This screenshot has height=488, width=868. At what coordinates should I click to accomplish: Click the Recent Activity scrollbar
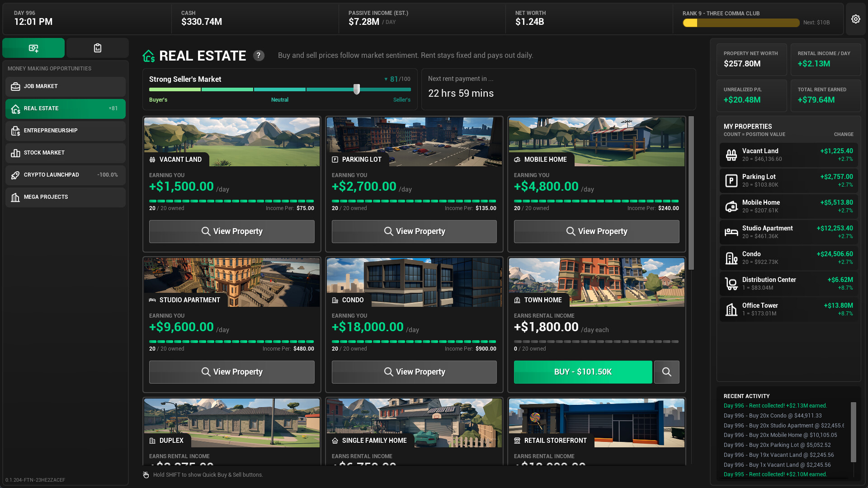pos(854,432)
